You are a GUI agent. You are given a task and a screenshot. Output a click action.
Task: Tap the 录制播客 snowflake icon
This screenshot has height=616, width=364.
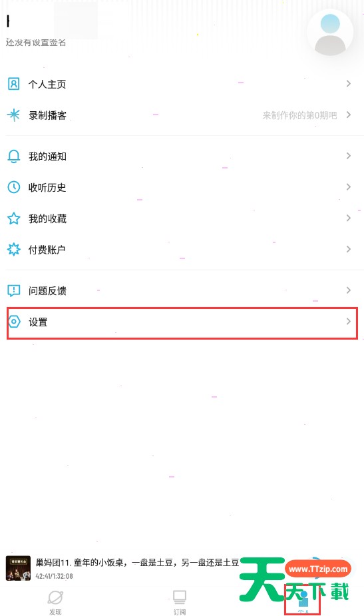pyautogui.click(x=14, y=115)
